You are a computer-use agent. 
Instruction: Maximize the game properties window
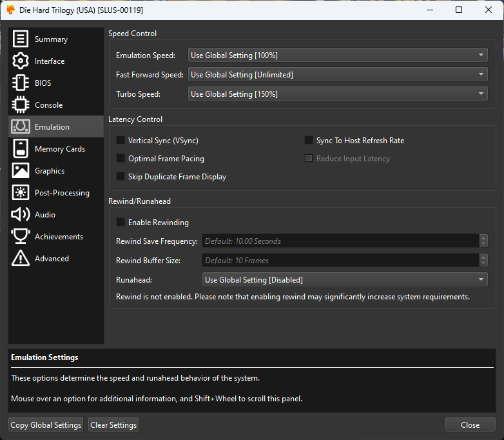(459, 10)
